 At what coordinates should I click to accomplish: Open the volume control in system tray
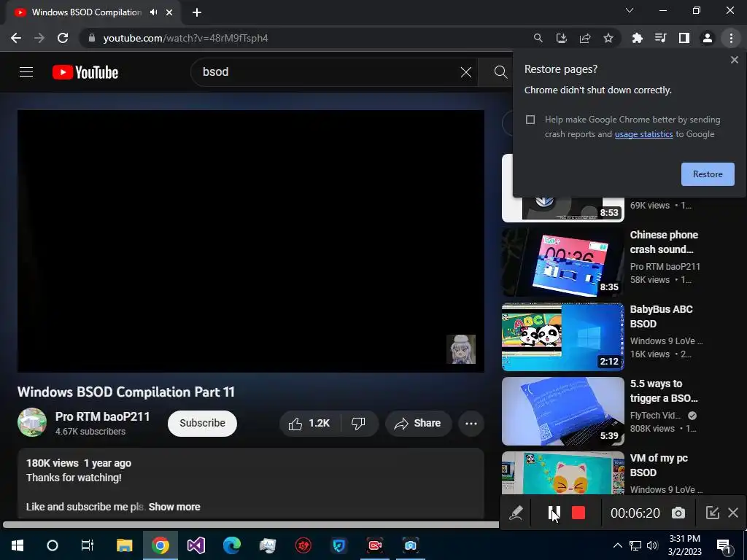click(x=652, y=545)
